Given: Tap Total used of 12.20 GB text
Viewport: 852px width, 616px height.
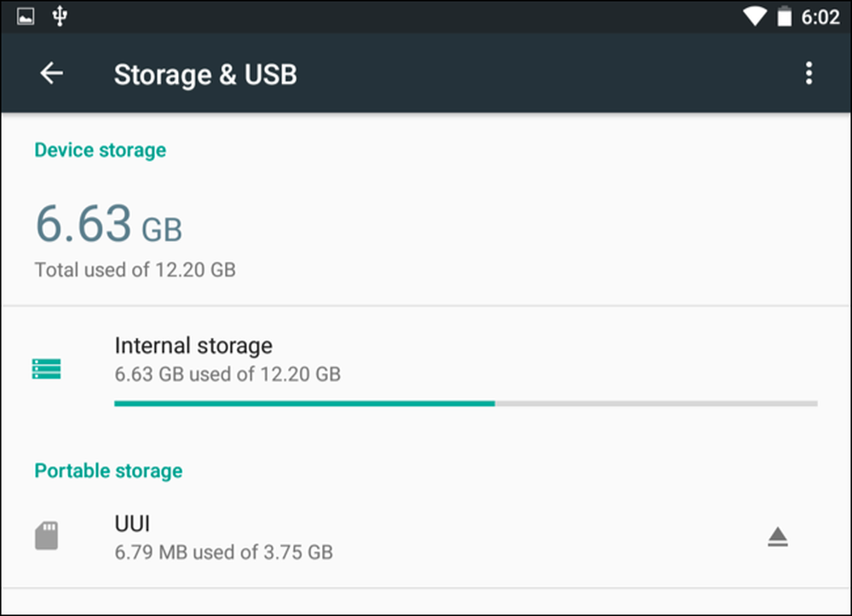Looking at the screenshot, I should [x=135, y=270].
